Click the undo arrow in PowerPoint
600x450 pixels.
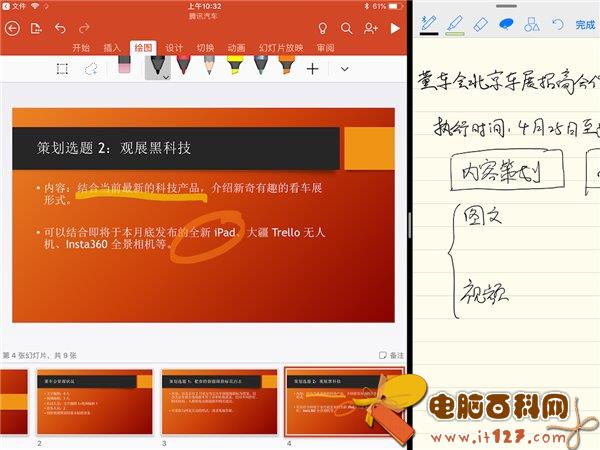coord(61,28)
